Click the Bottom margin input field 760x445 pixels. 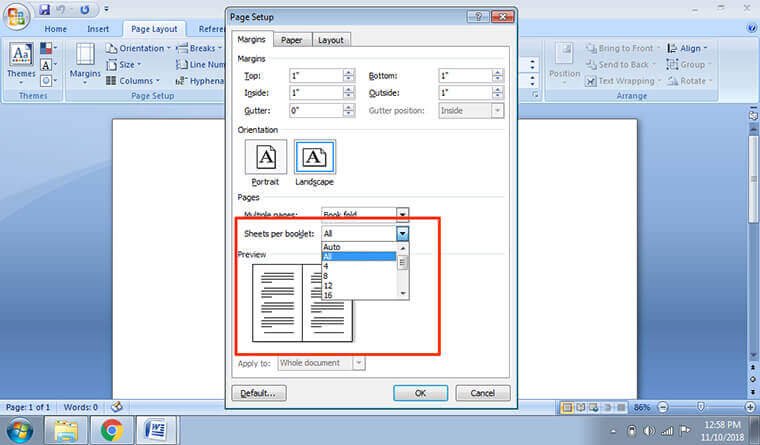point(465,76)
